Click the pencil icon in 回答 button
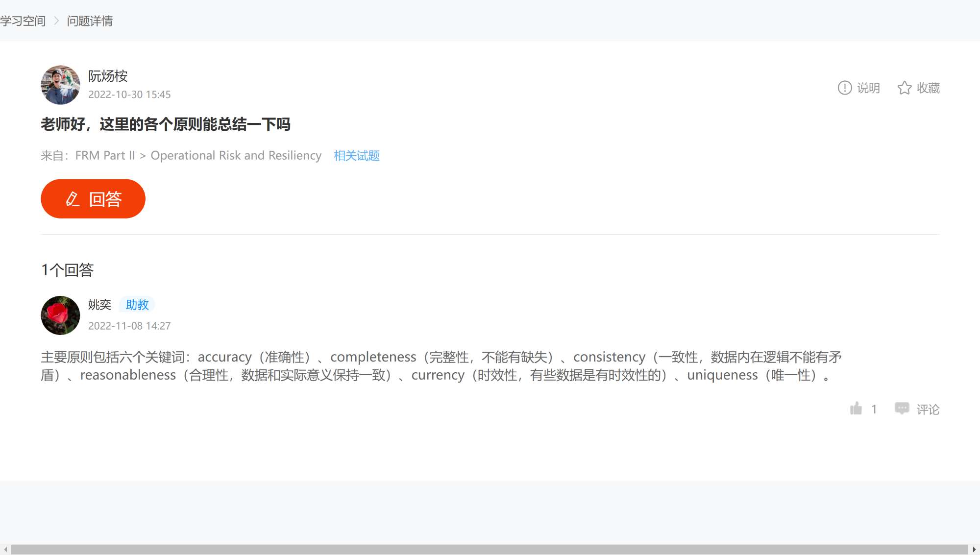Viewport: 980px width, 555px height. click(73, 199)
